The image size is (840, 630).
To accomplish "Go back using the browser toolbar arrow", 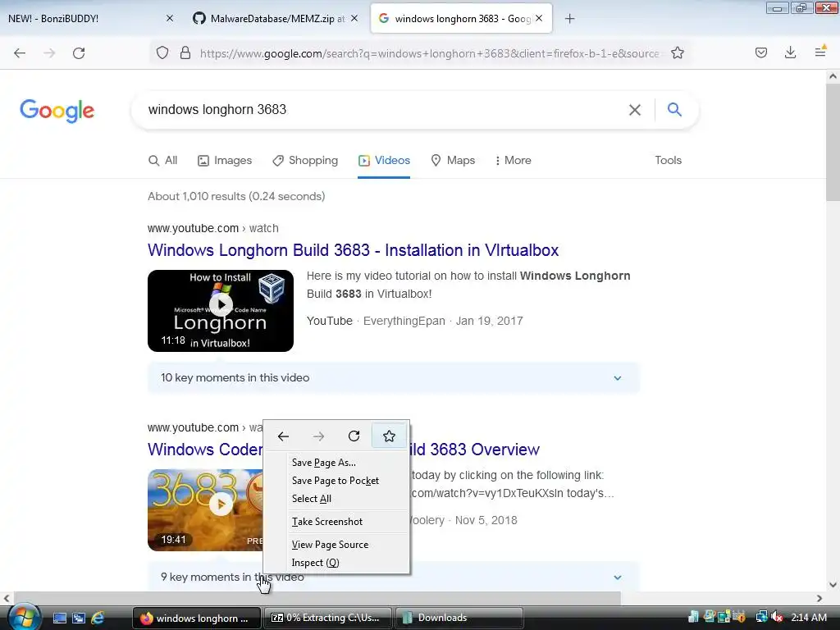I will point(20,53).
